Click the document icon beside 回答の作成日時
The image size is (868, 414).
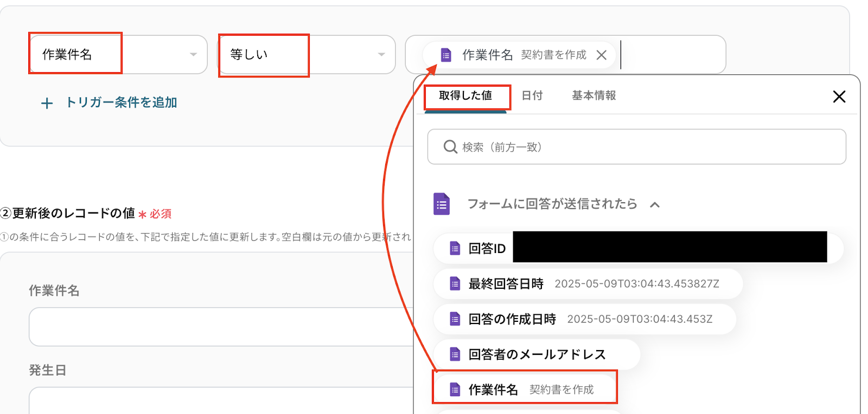pyautogui.click(x=455, y=319)
